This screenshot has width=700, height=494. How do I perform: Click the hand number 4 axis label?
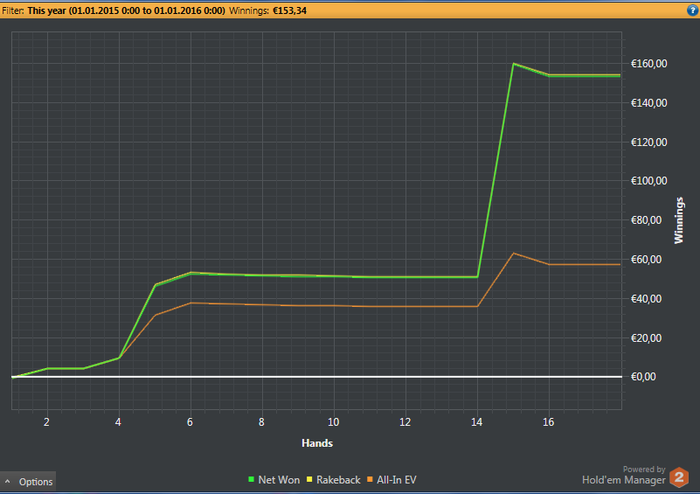click(118, 422)
